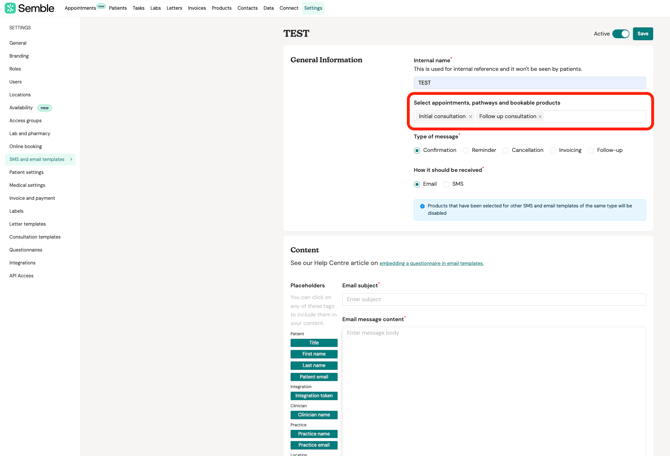This screenshot has height=456, width=670.
Task: Click the Email message content text area
Action: point(494,391)
